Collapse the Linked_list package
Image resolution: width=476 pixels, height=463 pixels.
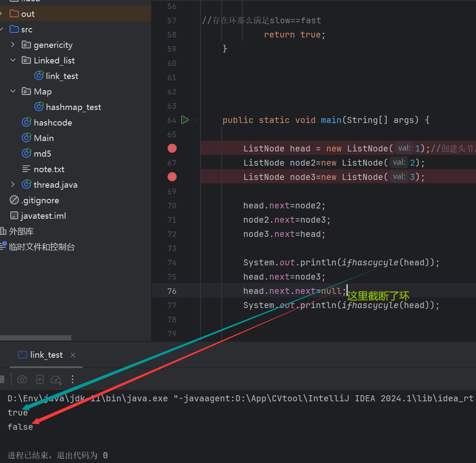click(x=13, y=60)
